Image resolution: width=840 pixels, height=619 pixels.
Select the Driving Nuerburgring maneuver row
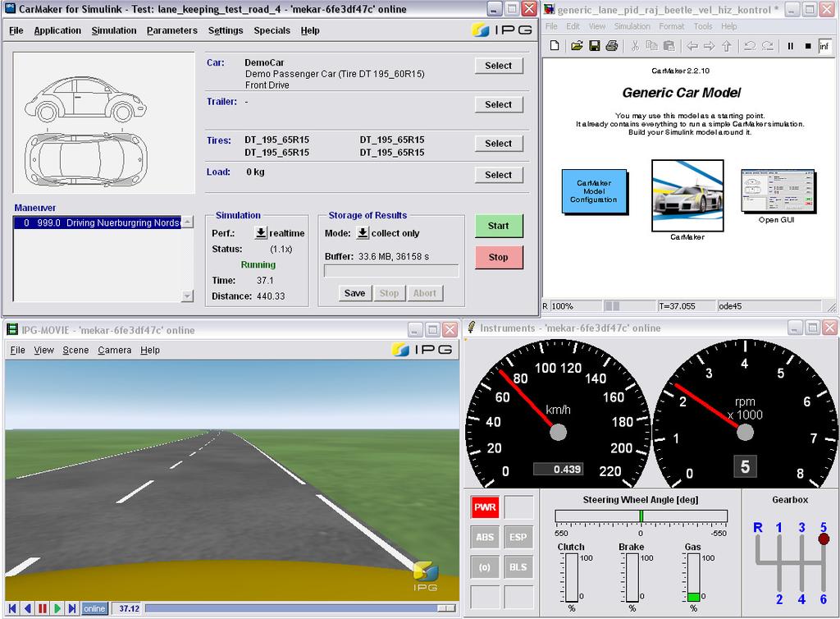point(97,222)
